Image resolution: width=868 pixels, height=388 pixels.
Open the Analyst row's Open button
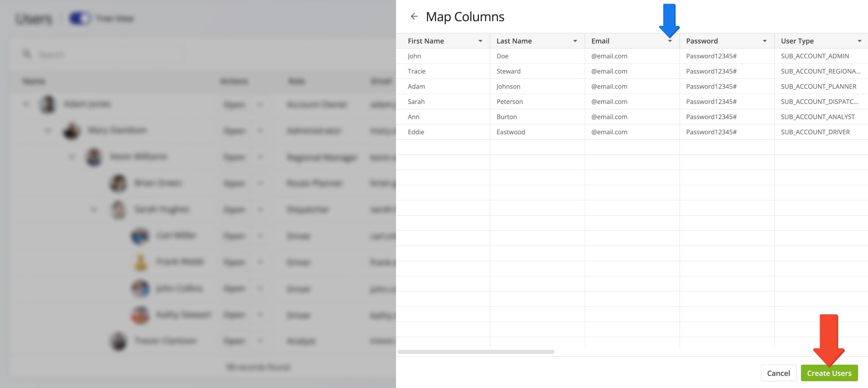tap(234, 341)
